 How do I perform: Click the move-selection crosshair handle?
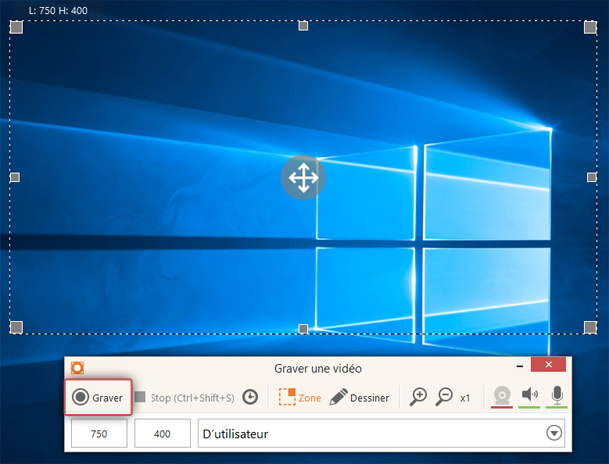pyautogui.click(x=303, y=177)
